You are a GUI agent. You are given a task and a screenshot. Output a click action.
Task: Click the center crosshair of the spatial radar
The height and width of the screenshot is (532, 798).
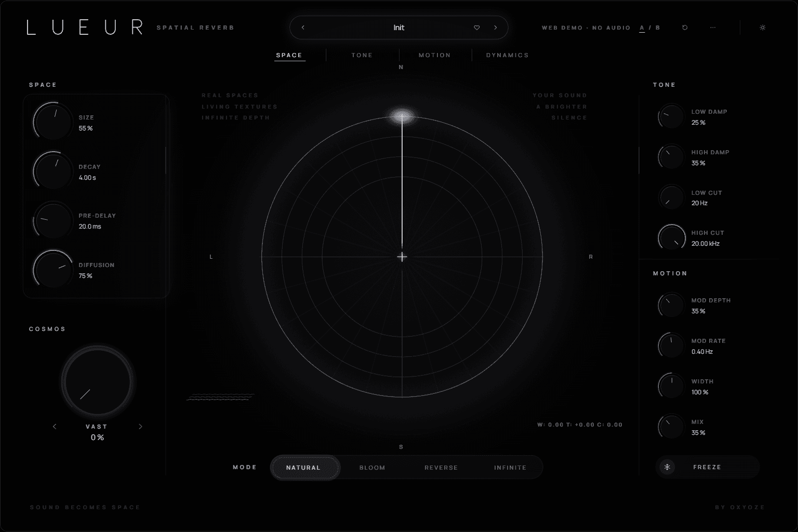tap(402, 257)
